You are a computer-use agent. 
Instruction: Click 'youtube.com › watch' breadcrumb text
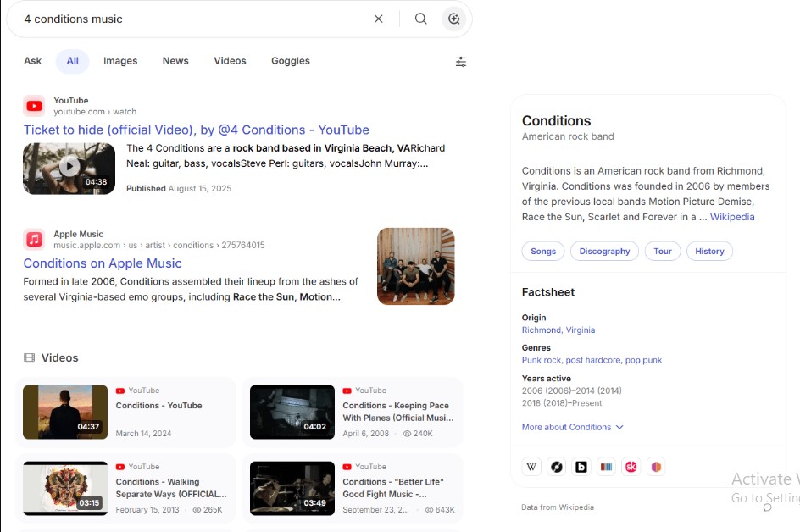(x=95, y=112)
